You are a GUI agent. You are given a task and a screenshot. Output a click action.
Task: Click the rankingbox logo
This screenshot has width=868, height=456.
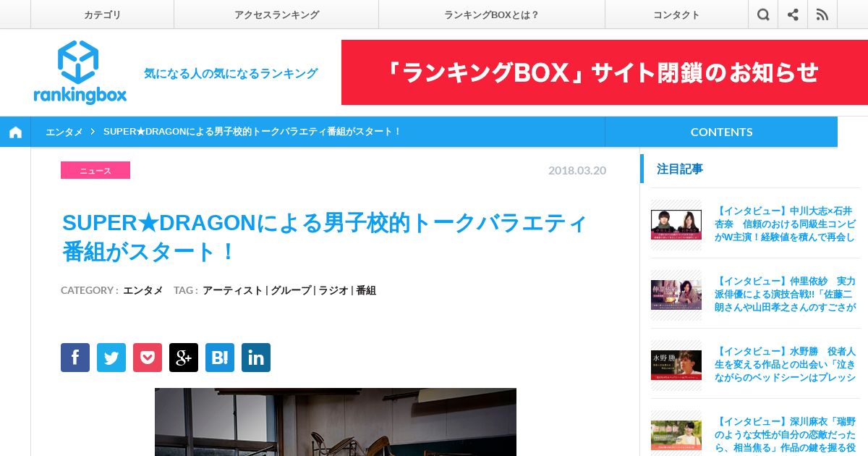coord(80,72)
